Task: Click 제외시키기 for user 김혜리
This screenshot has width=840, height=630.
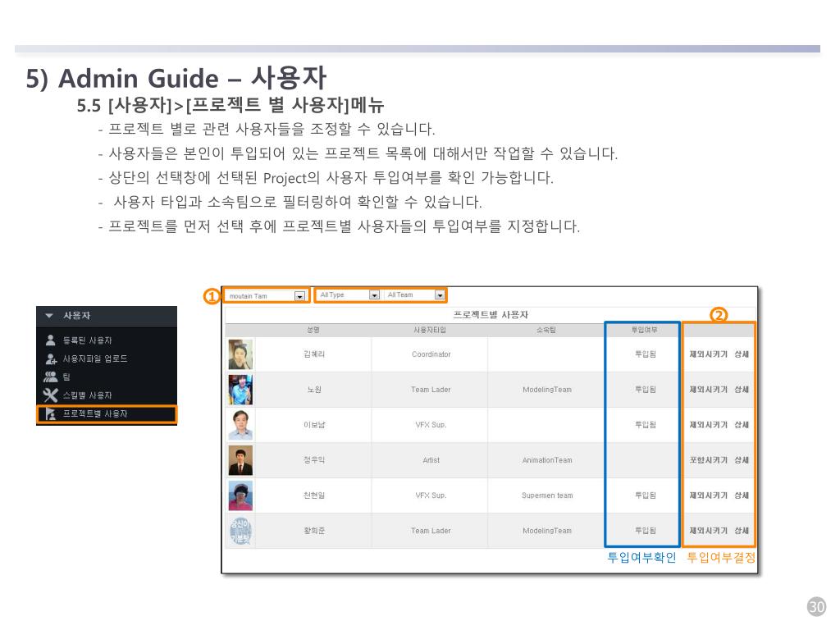Action: tap(708, 354)
